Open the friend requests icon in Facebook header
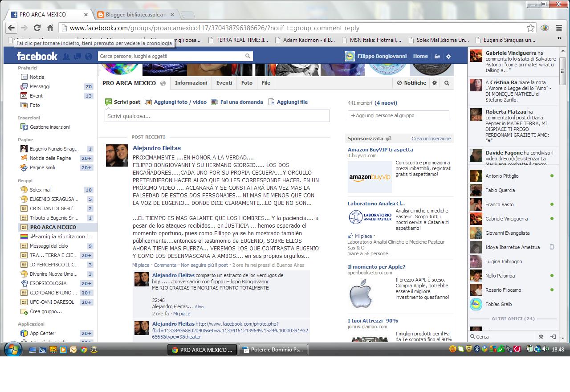The image size is (570, 392). pos(66,57)
